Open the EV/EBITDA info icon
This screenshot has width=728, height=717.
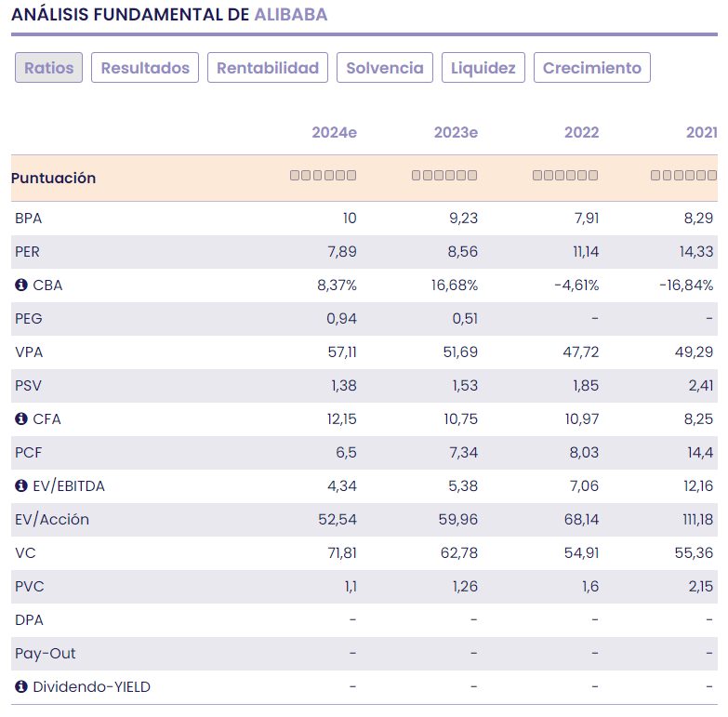click(21, 486)
